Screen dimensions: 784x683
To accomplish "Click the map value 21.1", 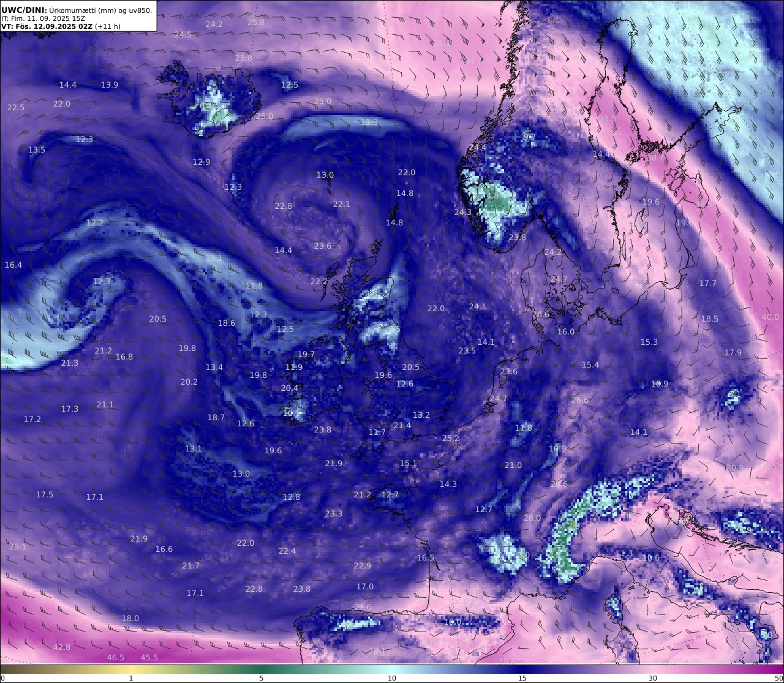I will tap(105, 405).
